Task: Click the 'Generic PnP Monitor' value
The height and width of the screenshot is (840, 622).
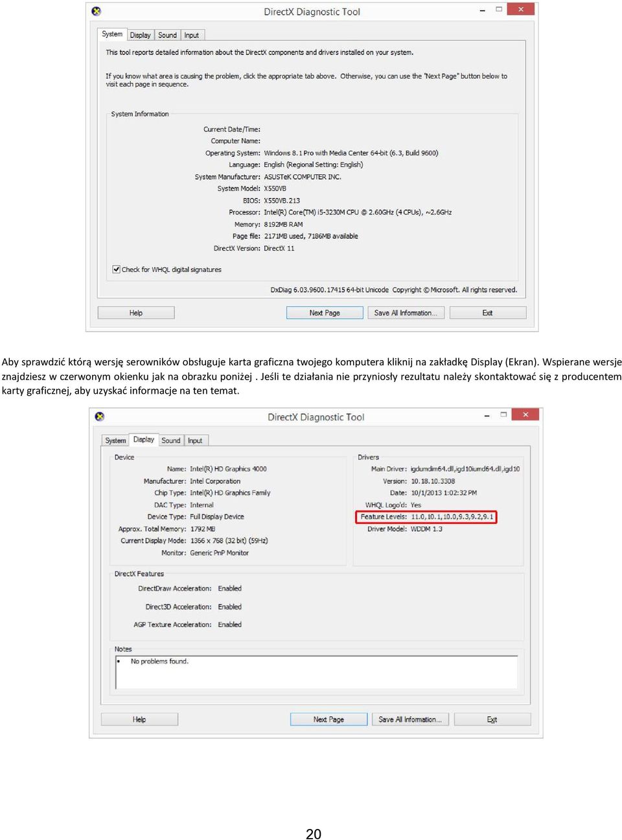Action: click(x=220, y=553)
